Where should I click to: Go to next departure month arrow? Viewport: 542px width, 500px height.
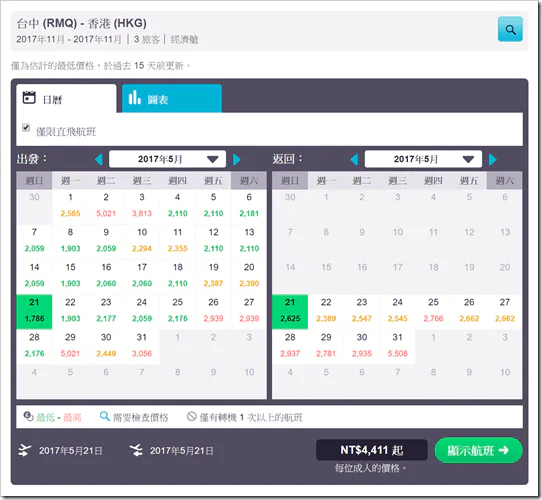tap(236, 159)
